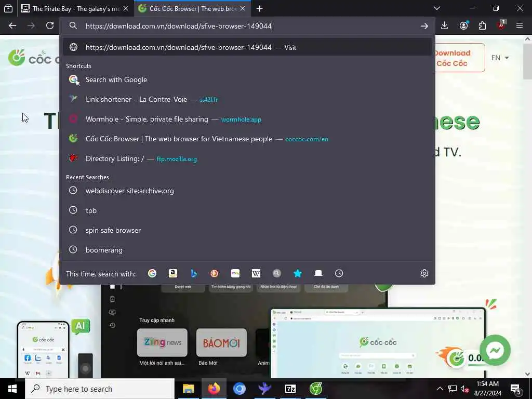Search this time with Google
Image resolution: width=532 pixels, height=399 pixels.
click(x=152, y=273)
